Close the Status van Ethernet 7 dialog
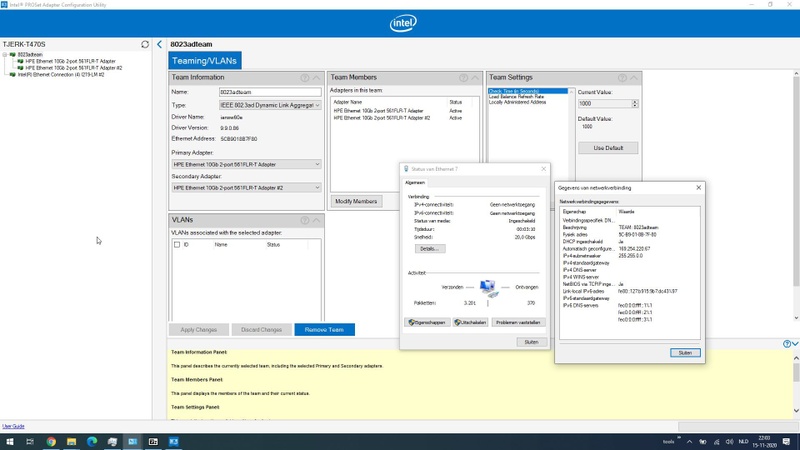 (543, 169)
